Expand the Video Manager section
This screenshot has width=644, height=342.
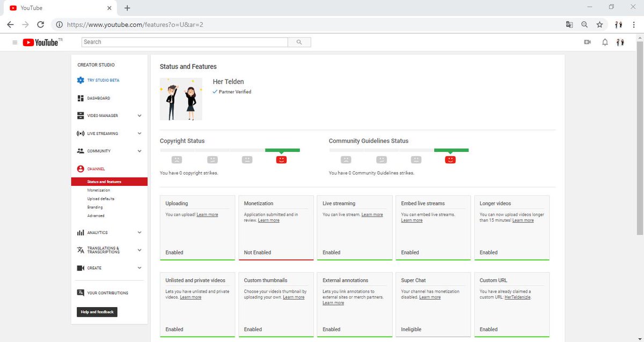[x=140, y=115]
